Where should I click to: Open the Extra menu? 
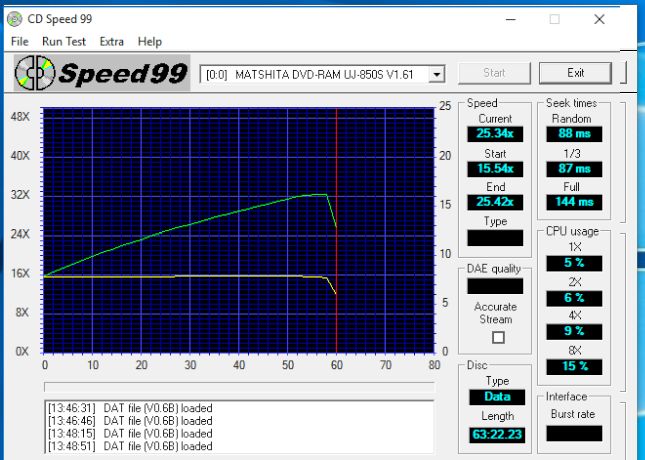(111, 42)
